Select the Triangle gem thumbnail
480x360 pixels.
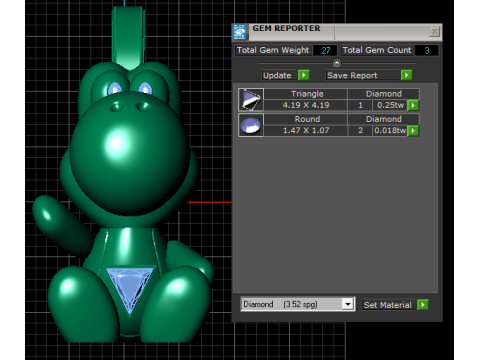(251, 99)
